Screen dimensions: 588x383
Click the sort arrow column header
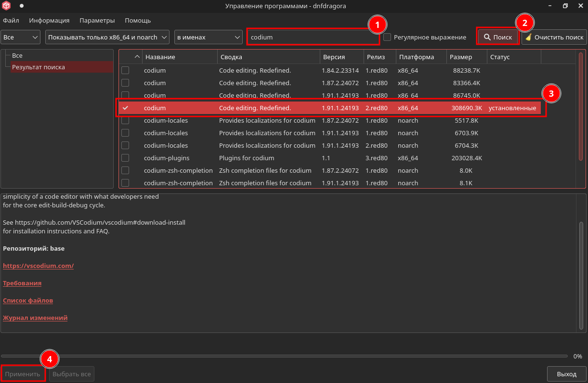click(137, 57)
